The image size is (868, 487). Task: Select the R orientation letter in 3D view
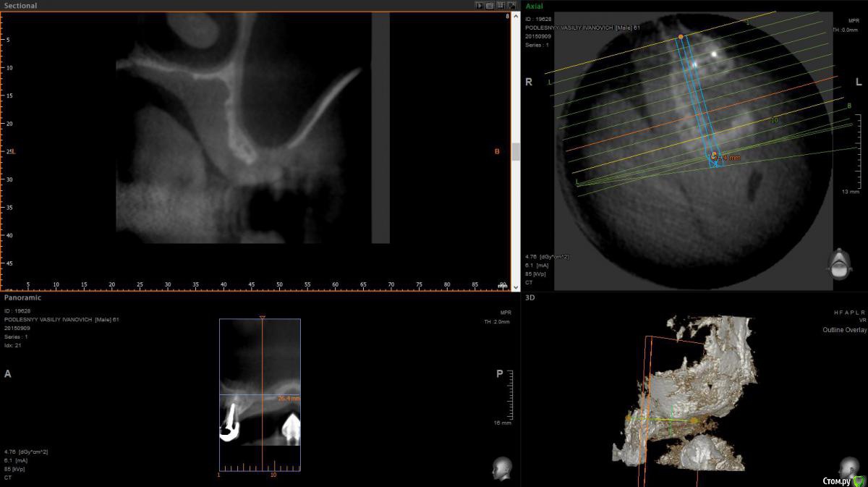pos(864,312)
